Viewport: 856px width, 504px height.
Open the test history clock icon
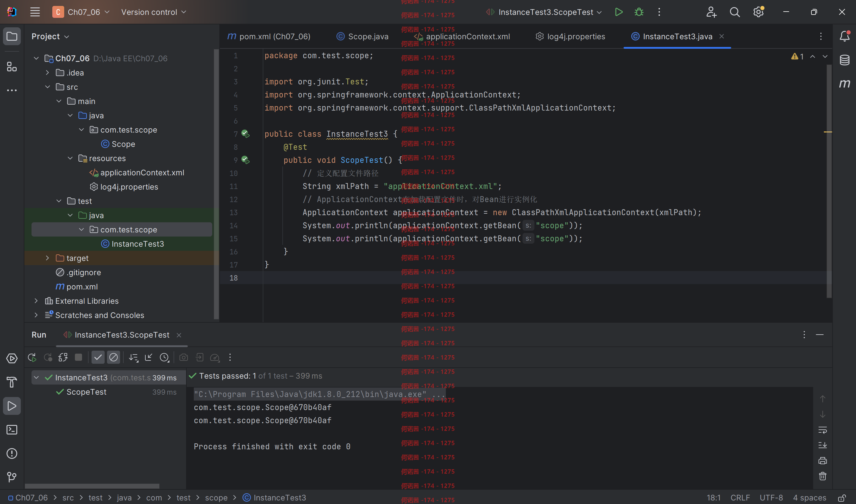pyautogui.click(x=164, y=357)
